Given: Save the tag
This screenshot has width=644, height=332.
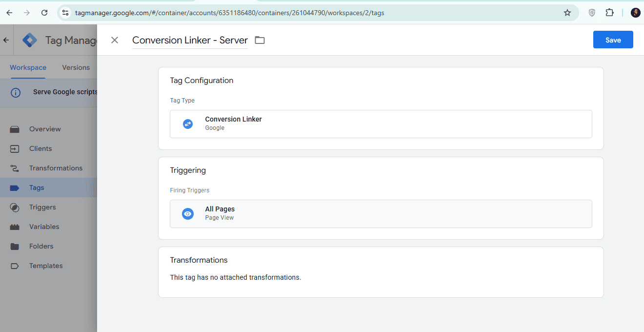Looking at the screenshot, I should coord(613,40).
